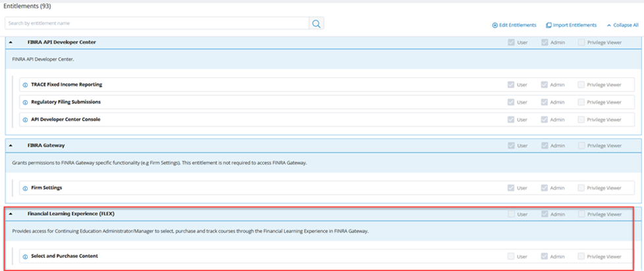Viewport: 644px width, 271px height.
Task: Click info icon beside API Developer Center Console
Action: pyautogui.click(x=25, y=120)
